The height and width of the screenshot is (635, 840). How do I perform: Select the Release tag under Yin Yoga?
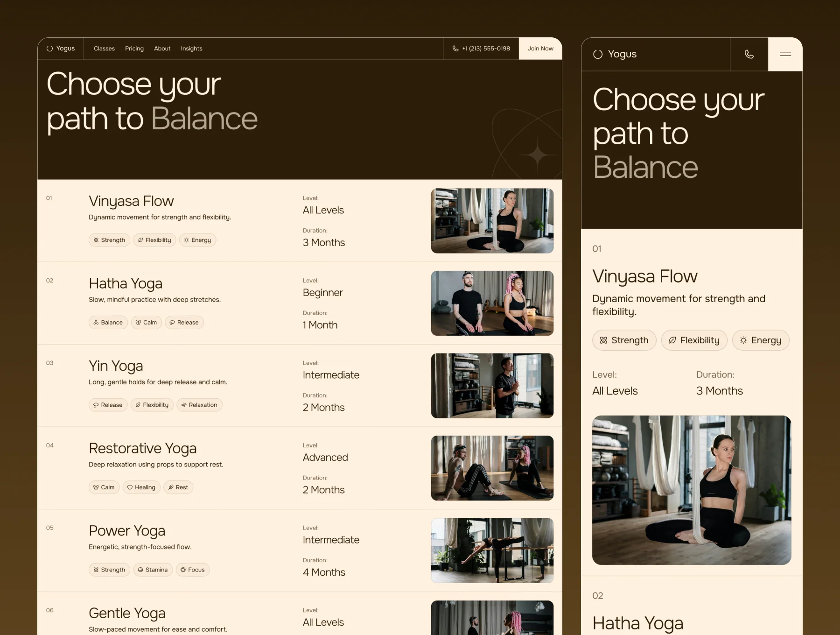[108, 405]
